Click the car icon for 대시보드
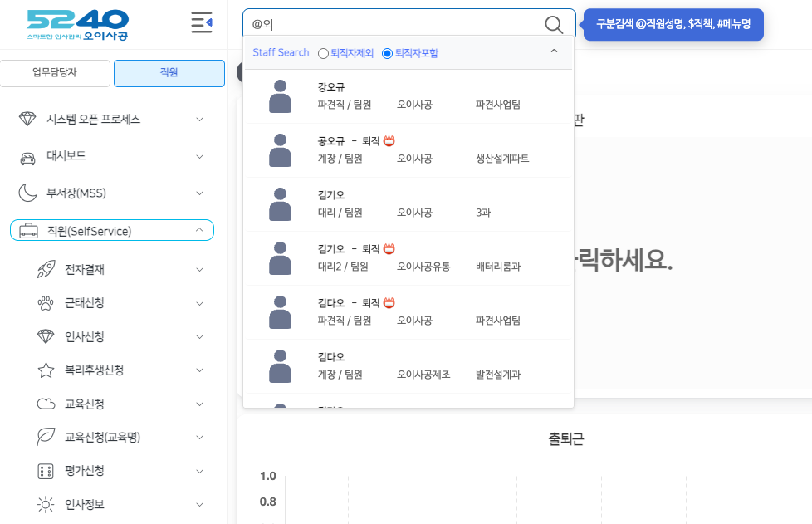 (27, 157)
